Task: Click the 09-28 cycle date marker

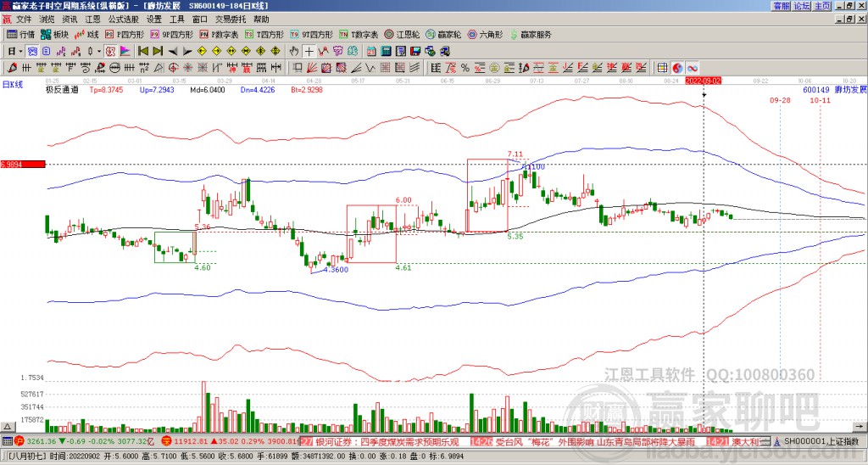Action: tap(780, 100)
